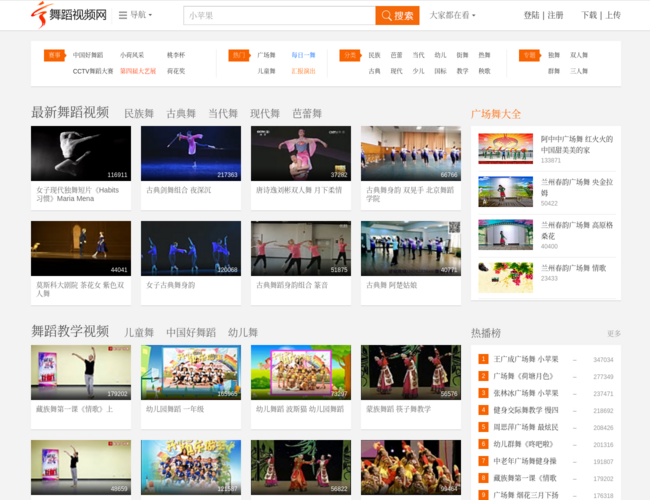Open the 上传 upload link
Viewport: 650px width, 500px height.
[x=612, y=15]
